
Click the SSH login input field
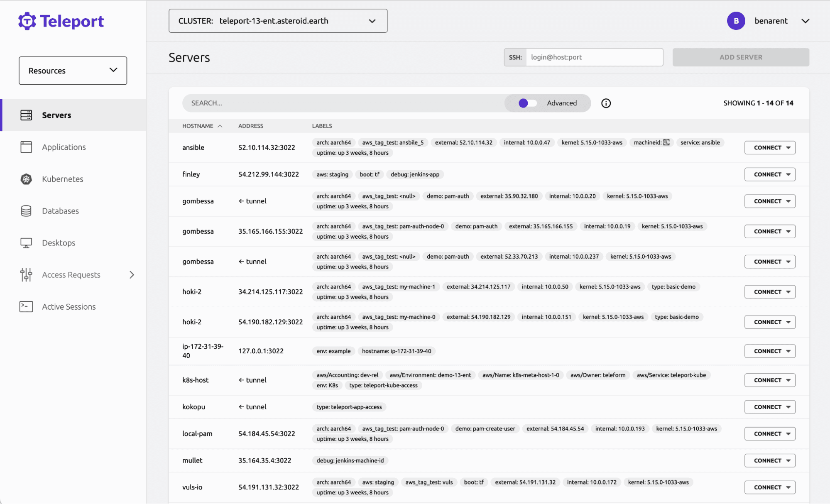click(x=593, y=56)
